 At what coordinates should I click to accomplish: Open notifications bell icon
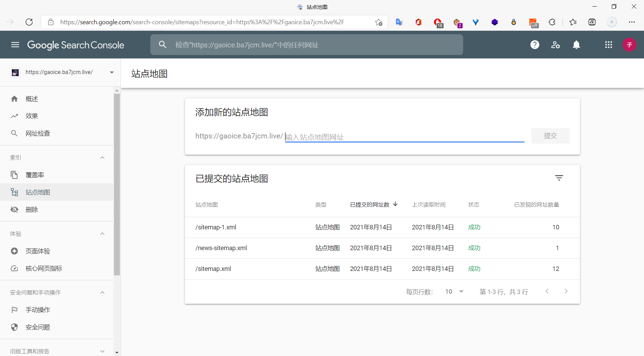pos(576,45)
